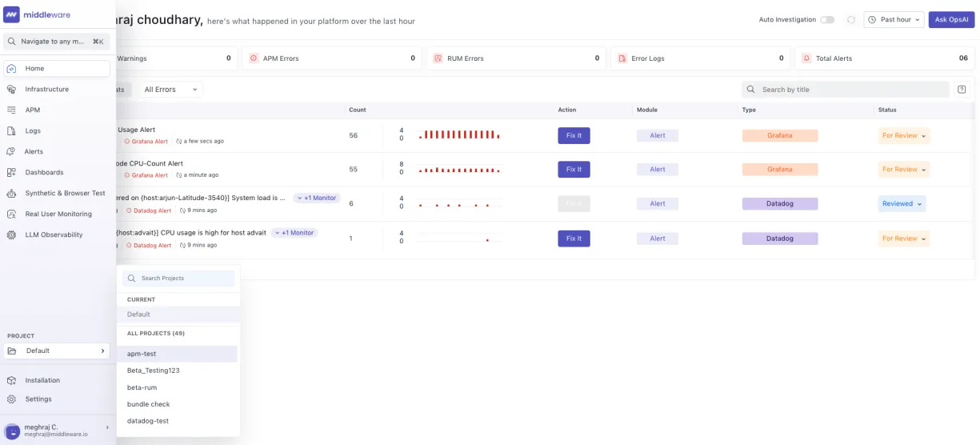The image size is (980, 445).
Task: Open the Home page
Action: click(57, 69)
